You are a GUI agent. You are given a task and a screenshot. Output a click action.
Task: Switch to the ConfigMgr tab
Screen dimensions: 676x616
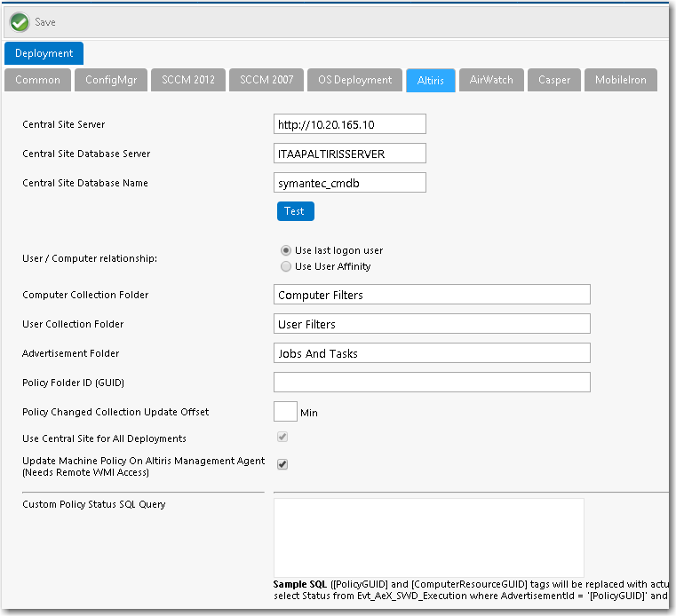coord(110,80)
